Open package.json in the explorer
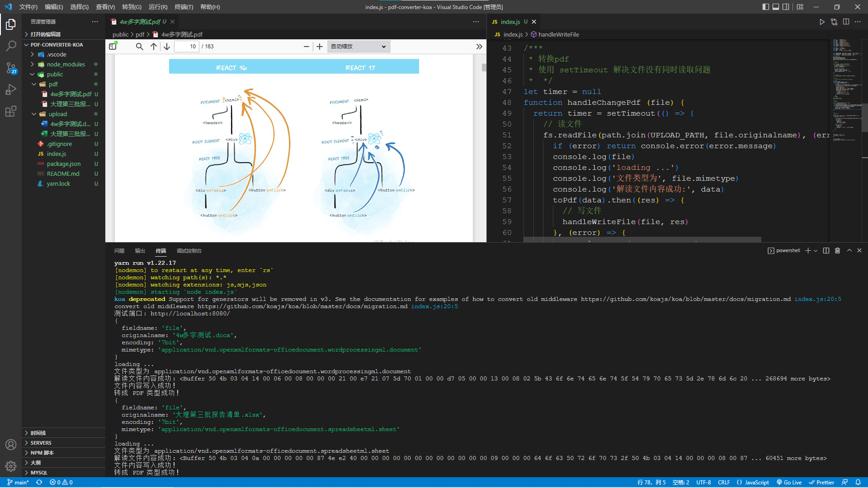This screenshot has height=488, width=868. tap(63, 164)
